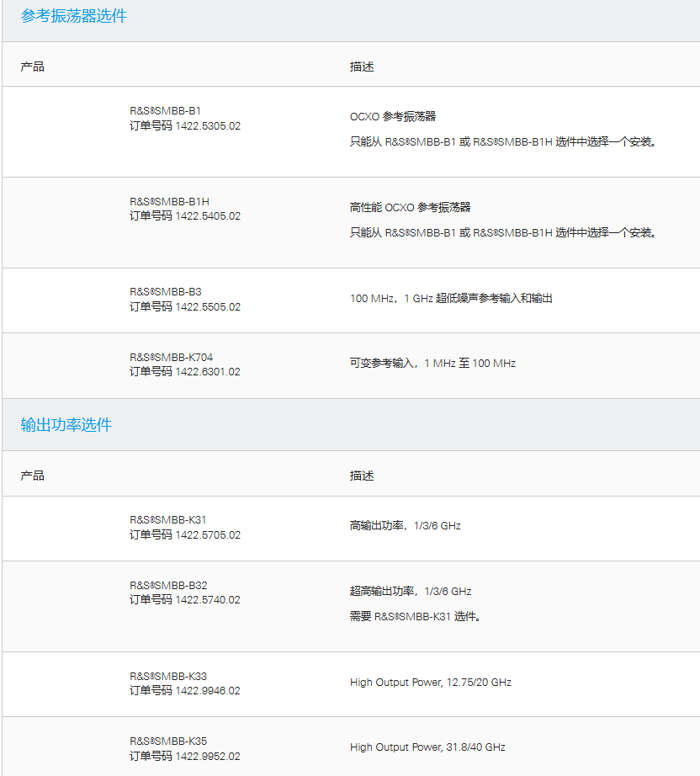The image size is (700, 776).
Task: Click the 可变参考输入 1 MHz 至 100 MHz text
Action: [x=432, y=364]
